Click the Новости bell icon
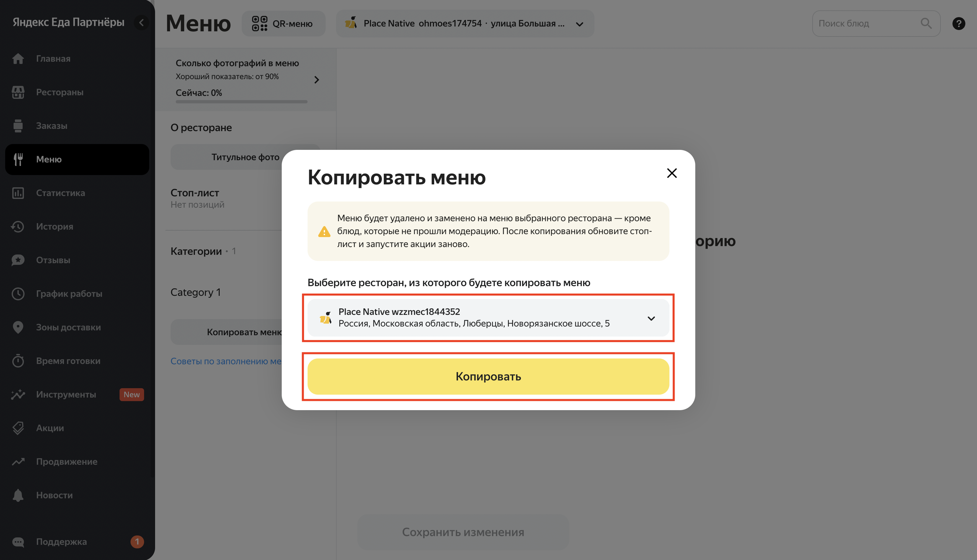Viewport: 977px width, 560px height. point(18,495)
